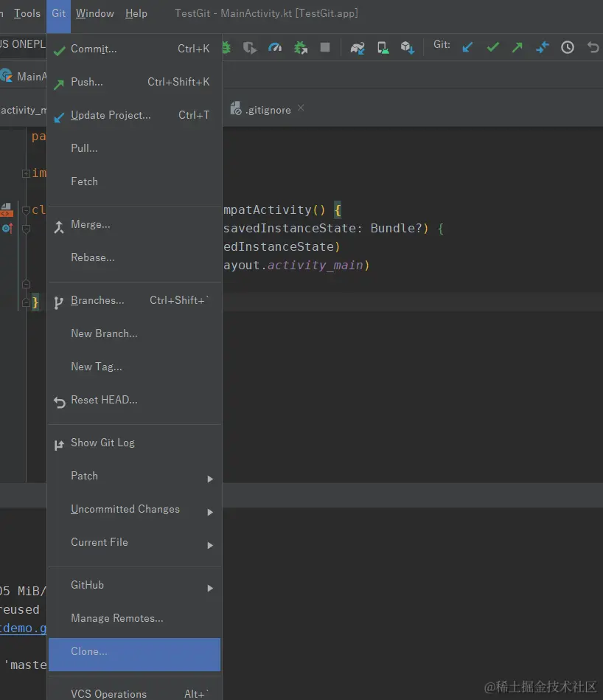
Task: Expand the folded import block in gutter
Action: pyautogui.click(x=26, y=173)
